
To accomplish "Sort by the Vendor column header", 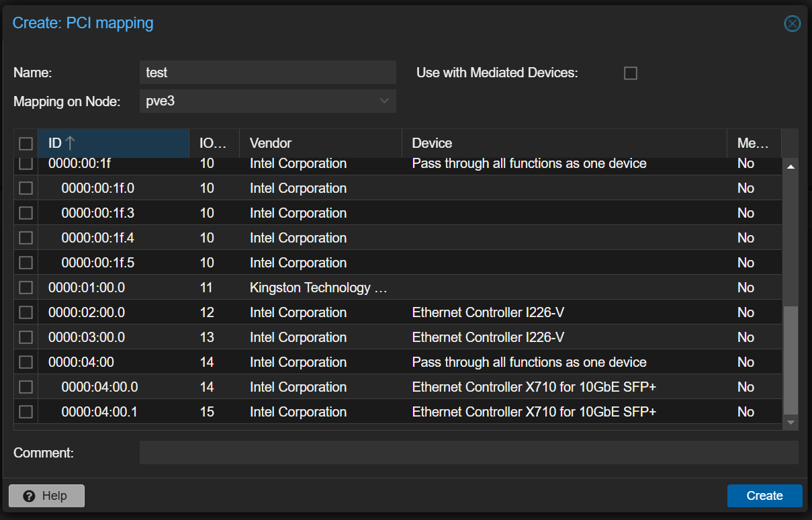I will click(320, 143).
